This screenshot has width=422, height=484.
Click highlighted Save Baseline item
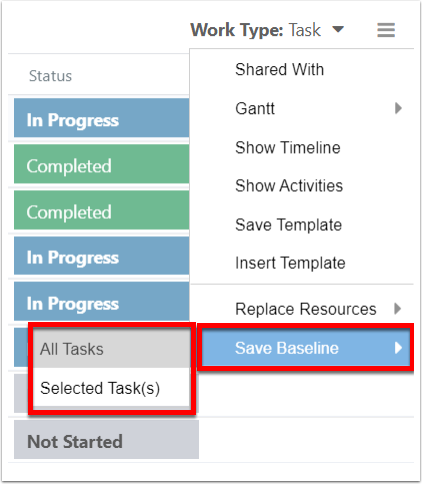(306, 348)
